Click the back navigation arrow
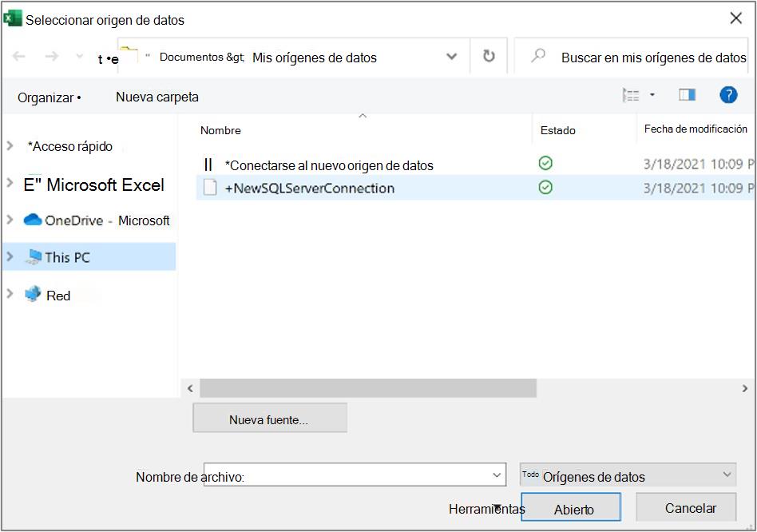Image resolution: width=757 pixels, height=532 pixels. [19, 57]
